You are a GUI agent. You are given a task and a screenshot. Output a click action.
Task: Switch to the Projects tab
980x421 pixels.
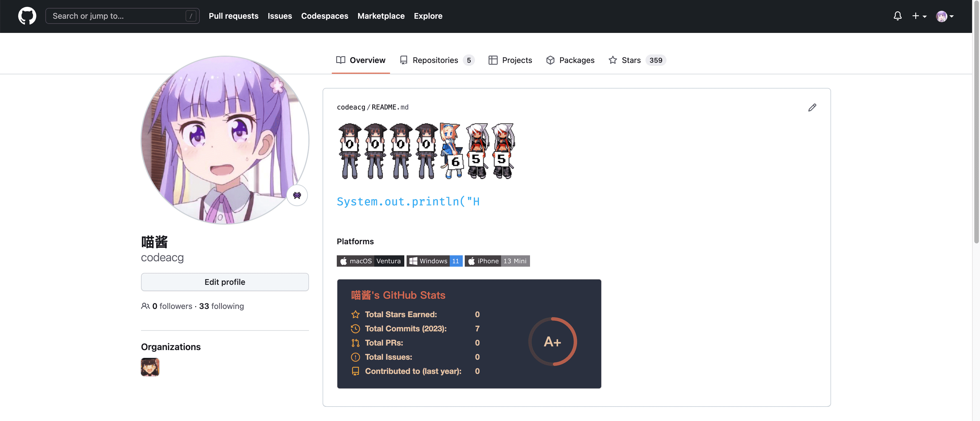510,60
